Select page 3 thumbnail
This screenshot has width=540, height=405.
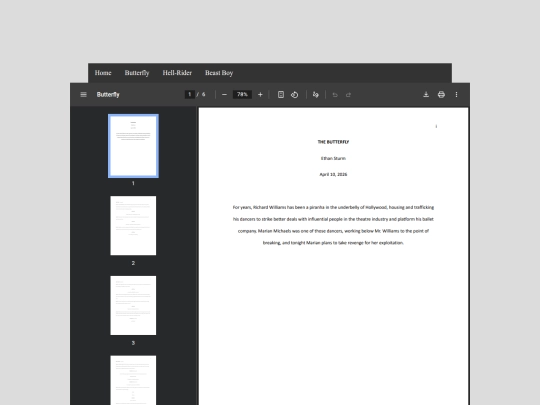tap(133, 305)
